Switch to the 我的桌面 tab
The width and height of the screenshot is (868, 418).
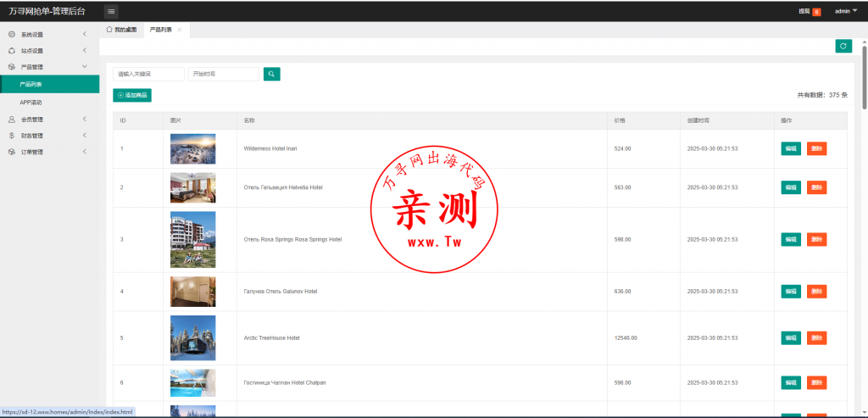121,30
